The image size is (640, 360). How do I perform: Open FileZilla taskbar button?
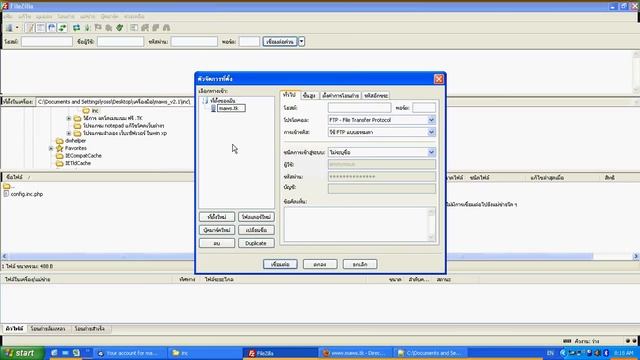tap(280, 353)
